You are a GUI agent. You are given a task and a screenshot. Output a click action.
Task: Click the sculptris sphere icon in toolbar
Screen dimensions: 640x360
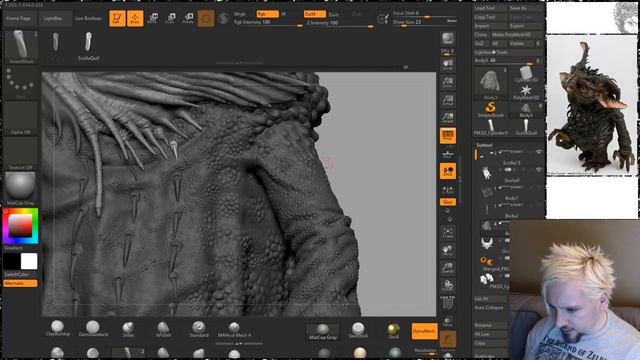coord(223,18)
